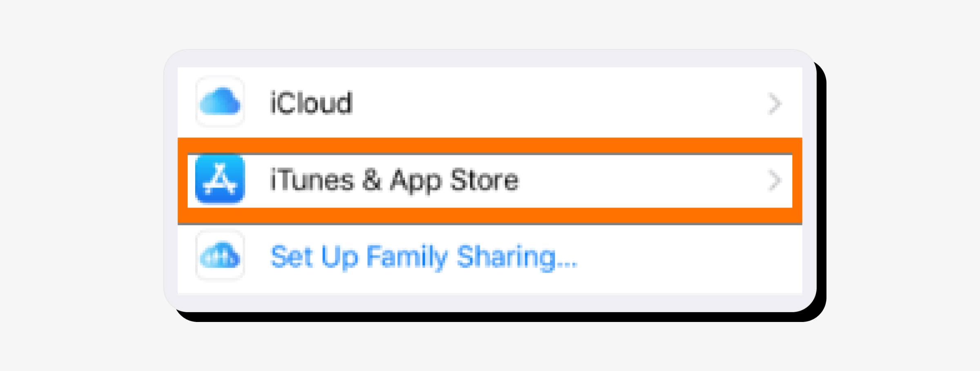Open iTunes & App Store settings

click(490, 180)
